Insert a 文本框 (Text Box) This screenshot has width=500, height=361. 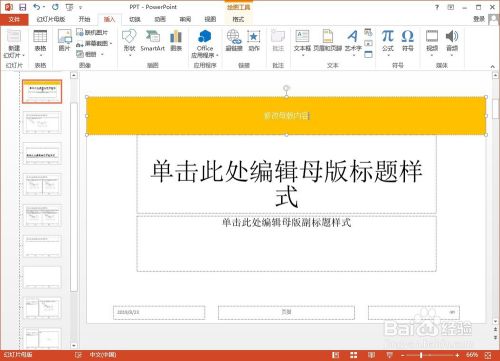tap(302, 42)
